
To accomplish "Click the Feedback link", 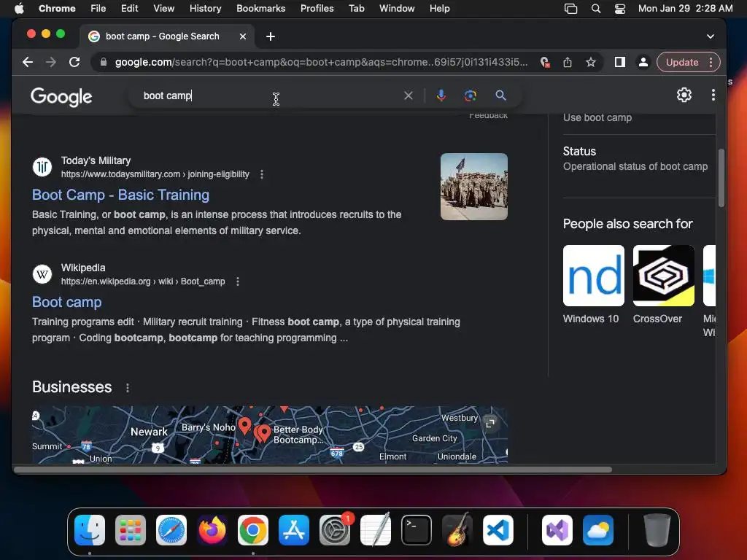I will (x=488, y=116).
